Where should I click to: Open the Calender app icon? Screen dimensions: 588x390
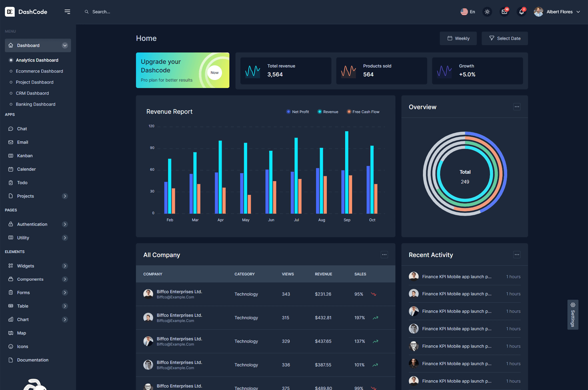(11, 169)
